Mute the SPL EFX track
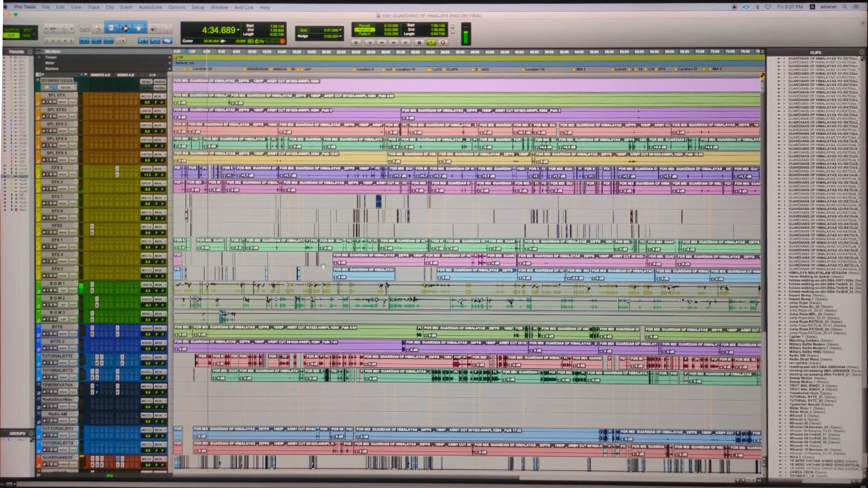 point(54,102)
